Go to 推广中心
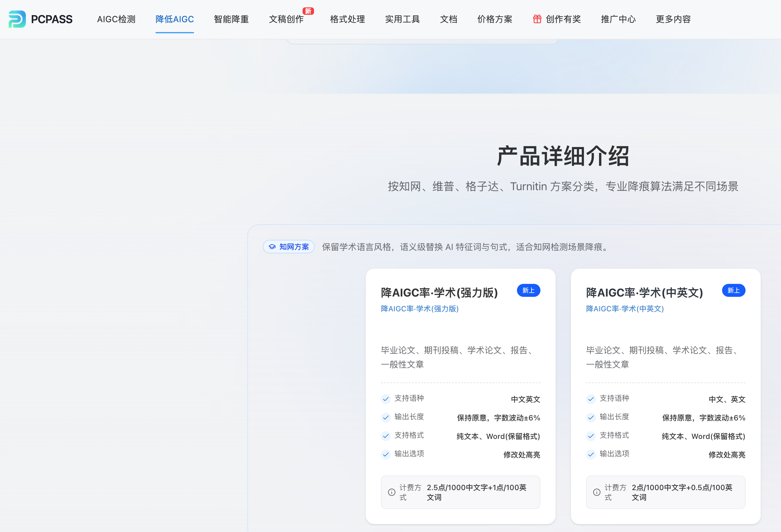The width and height of the screenshot is (781, 532). pos(618,19)
